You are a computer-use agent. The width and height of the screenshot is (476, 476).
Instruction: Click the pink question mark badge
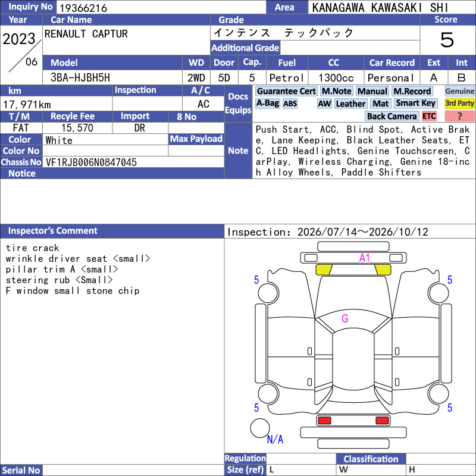click(459, 116)
